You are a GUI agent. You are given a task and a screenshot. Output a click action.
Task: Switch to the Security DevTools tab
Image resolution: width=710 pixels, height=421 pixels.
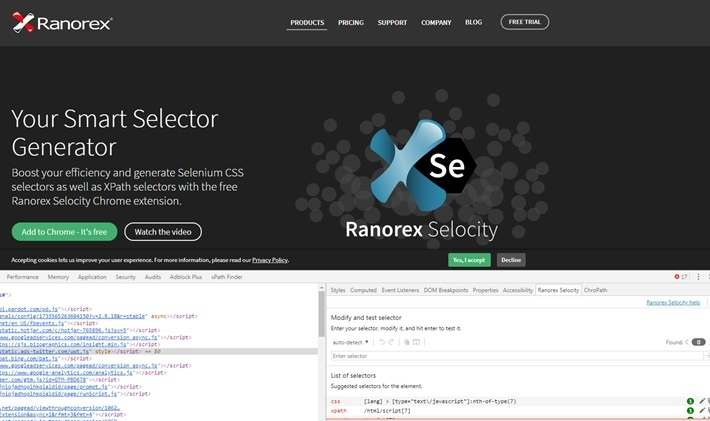coord(125,277)
